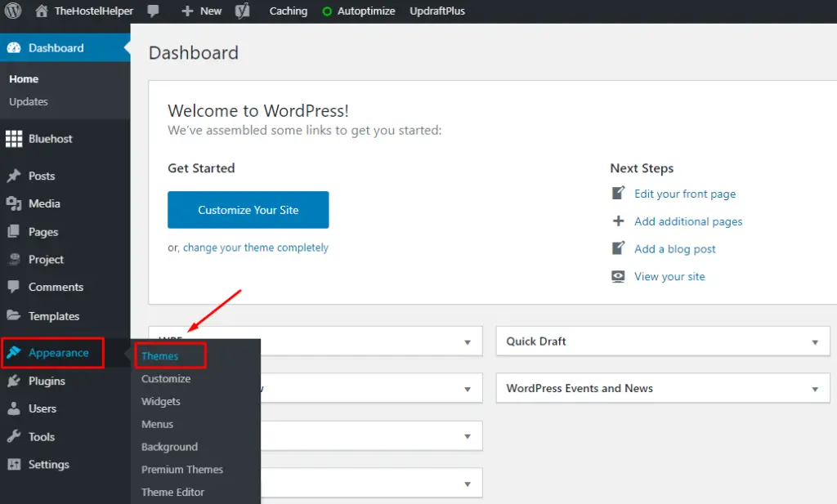Screen dimensions: 837x504
Task: Toggle the first left-column widget arrow
Action: coord(468,342)
